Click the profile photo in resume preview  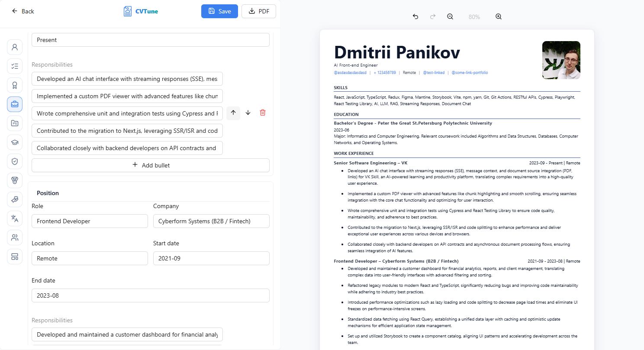[561, 60]
